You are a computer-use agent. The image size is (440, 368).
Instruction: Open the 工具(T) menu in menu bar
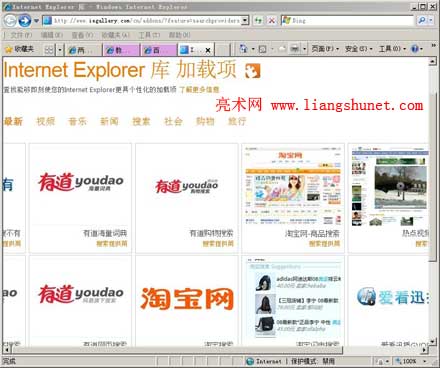(x=149, y=35)
